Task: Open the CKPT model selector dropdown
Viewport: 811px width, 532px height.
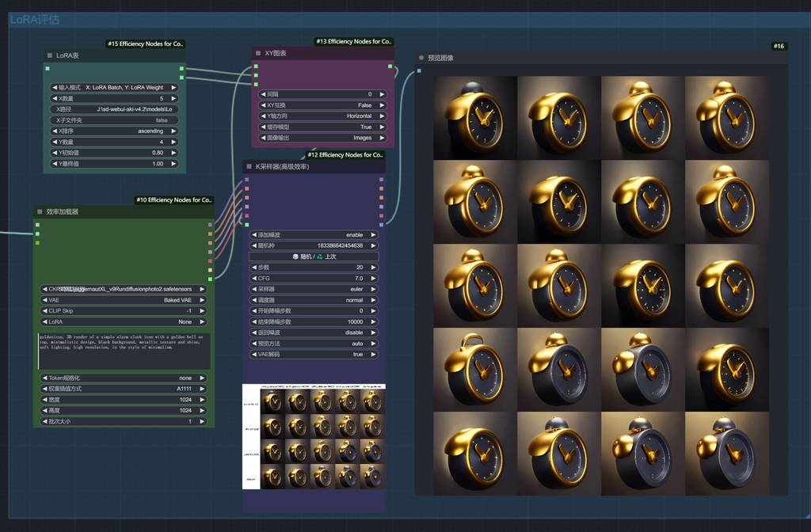Action: click(123, 289)
